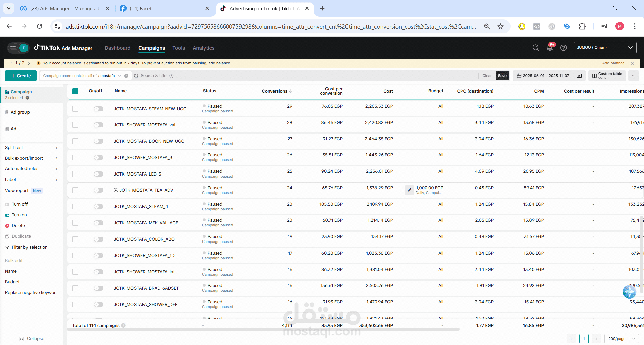
Task: Click the Save filter button
Action: (x=502, y=76)
